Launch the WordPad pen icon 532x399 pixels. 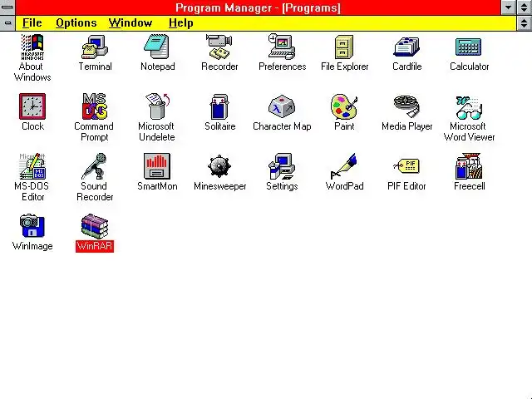344,166
